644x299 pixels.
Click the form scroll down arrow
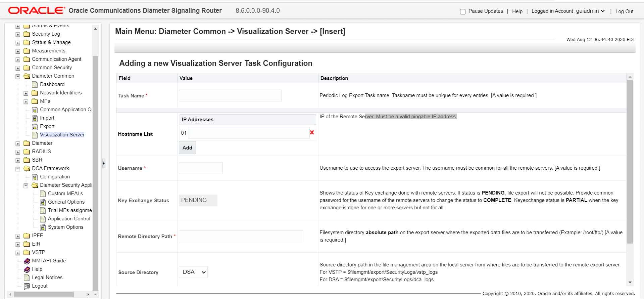point(630,283)
